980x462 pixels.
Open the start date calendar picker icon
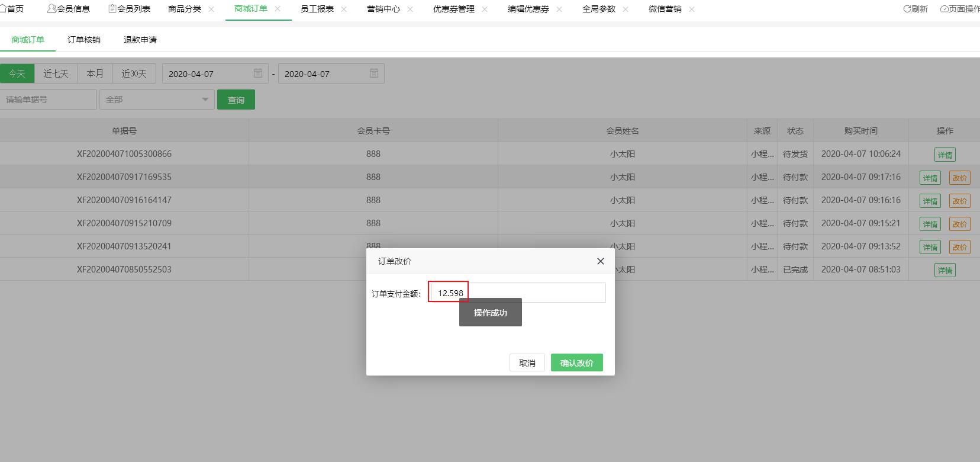point(258,73)
